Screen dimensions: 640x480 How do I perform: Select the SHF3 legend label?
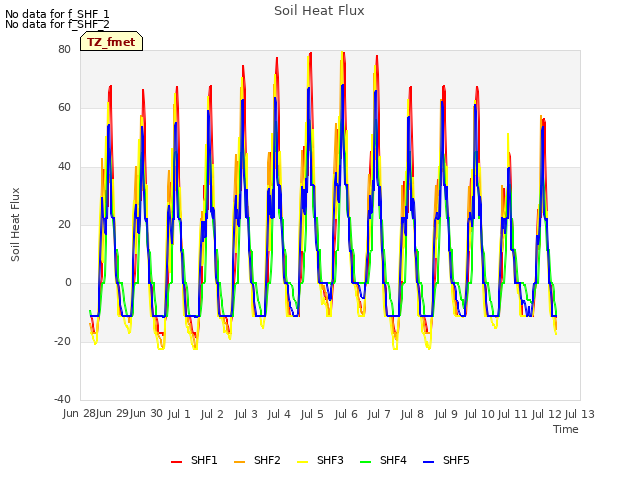pyautogui.click(x=330, y=460)
